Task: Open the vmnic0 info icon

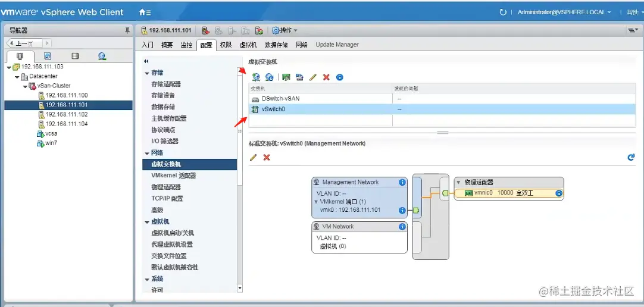Action: point(558,193)
